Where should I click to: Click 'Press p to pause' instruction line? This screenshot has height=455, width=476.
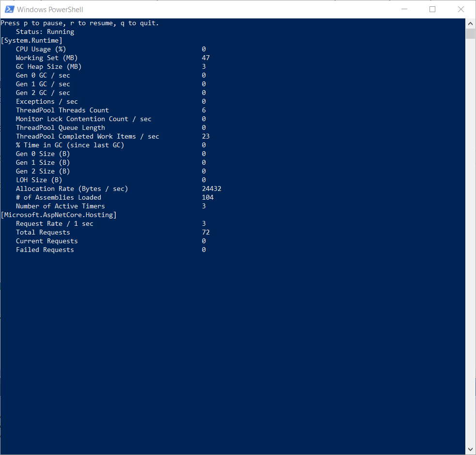(x=79, y=23)
